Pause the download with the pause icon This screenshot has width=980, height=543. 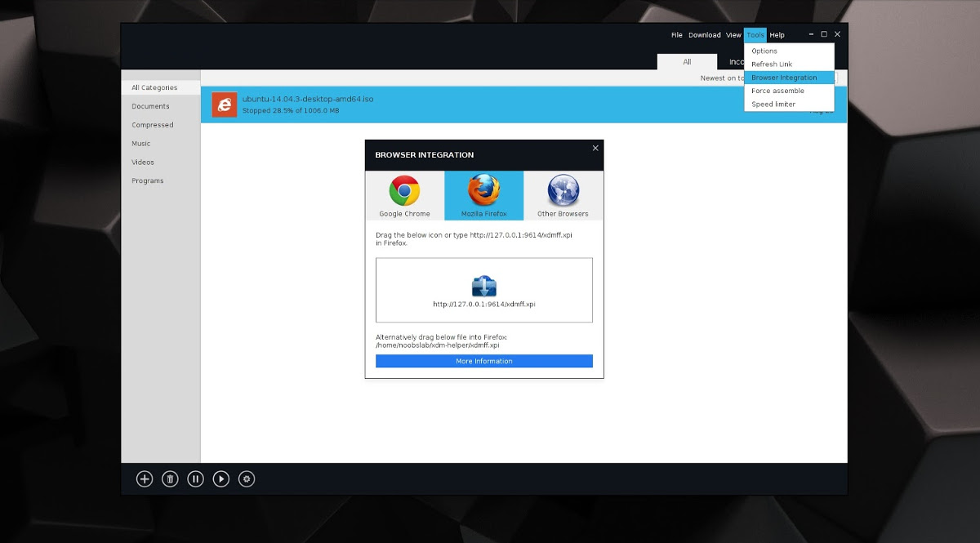(195, 479)
